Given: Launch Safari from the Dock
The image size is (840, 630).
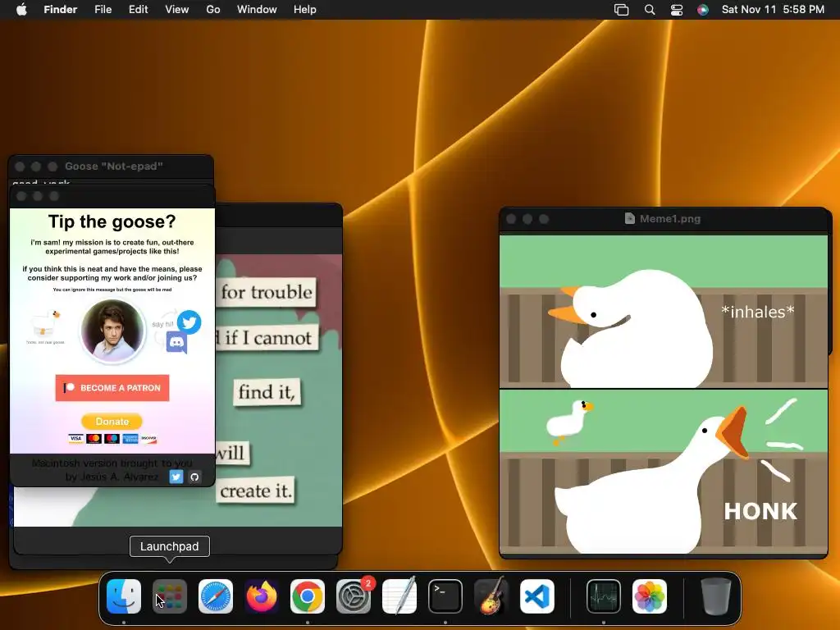Looking at the screenshot, I should point(216,596).
